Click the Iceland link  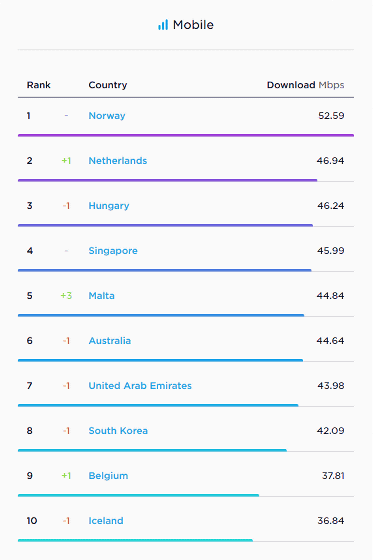(106, 521)
